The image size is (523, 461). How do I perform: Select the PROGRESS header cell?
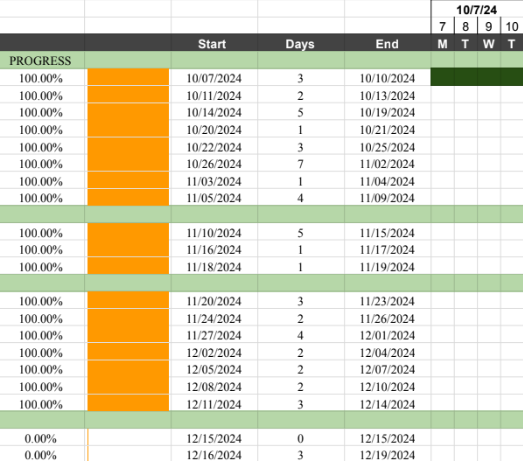point(42,60)
